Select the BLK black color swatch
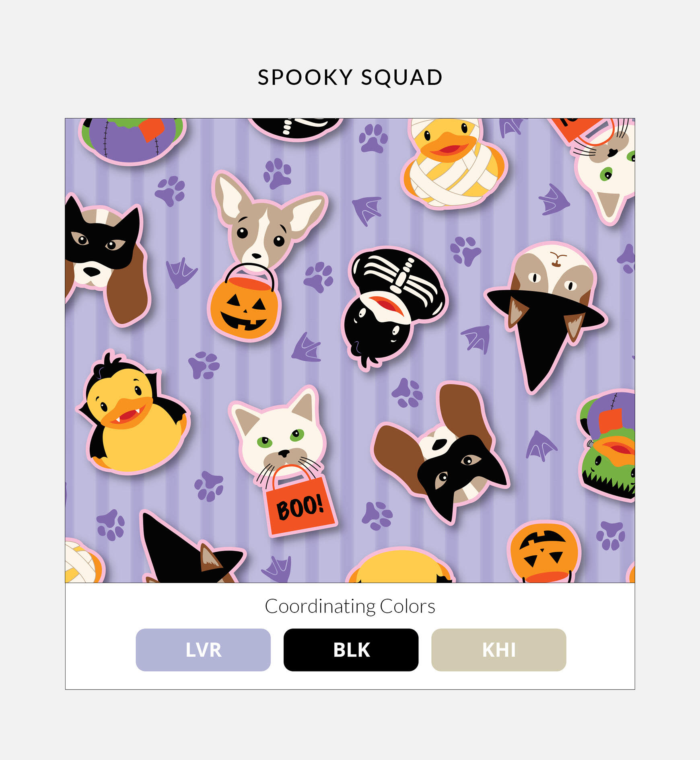 pyautogui.click(x=351, y=649)
